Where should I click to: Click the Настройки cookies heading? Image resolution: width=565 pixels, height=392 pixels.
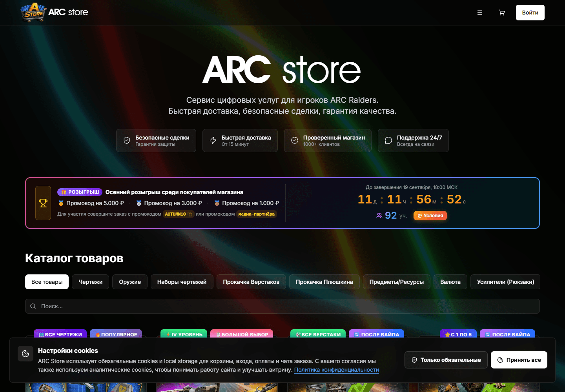[x=68, y=350]
